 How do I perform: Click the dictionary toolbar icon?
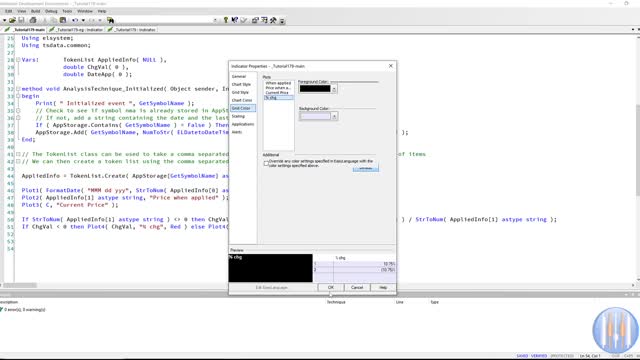(x=264, y=20)
